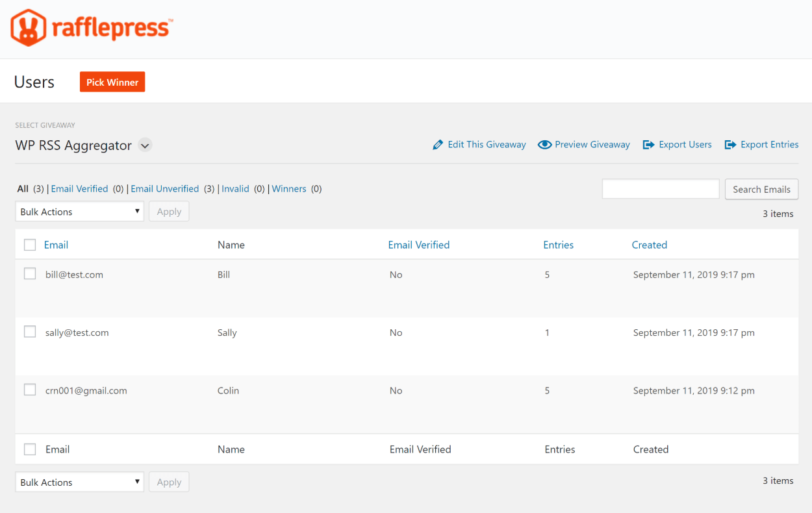This screenshot has width=812, height=513.
Task: Sort by the Email Verified column header
Action: [419, 245]
